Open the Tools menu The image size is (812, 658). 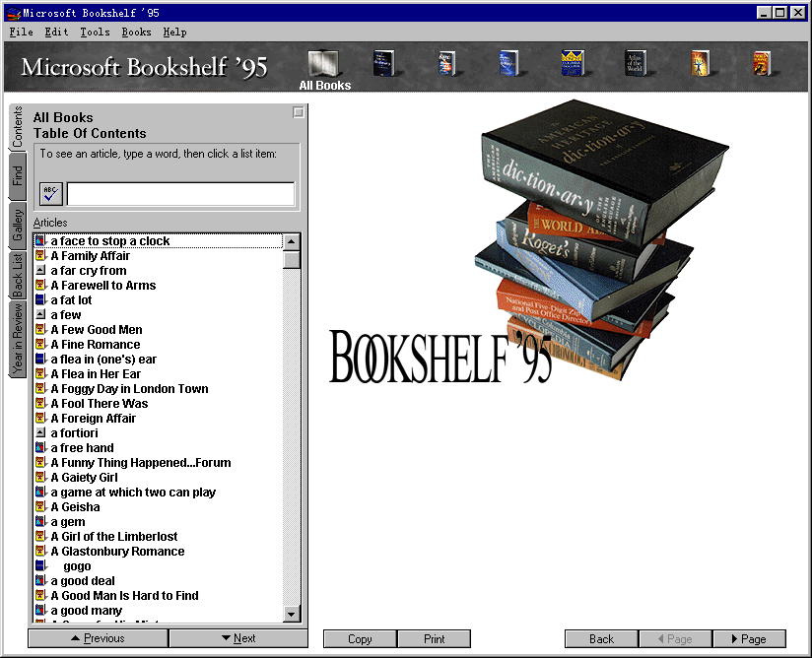click(95, 33)
